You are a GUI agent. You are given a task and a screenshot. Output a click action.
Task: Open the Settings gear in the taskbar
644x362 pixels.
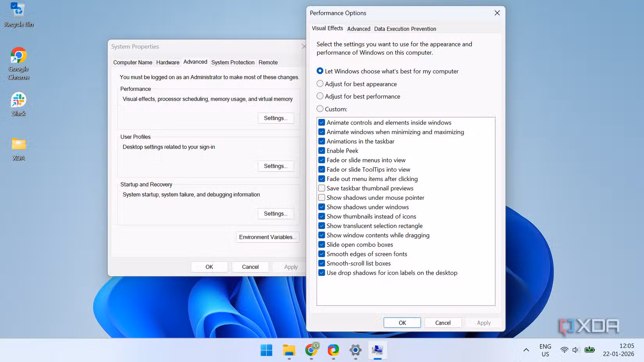pos(355,350)
